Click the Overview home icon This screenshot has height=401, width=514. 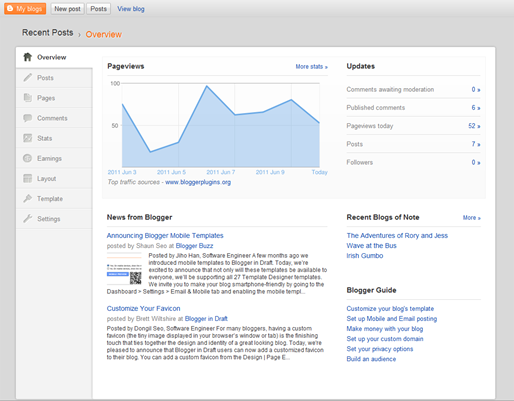point(28,57)
